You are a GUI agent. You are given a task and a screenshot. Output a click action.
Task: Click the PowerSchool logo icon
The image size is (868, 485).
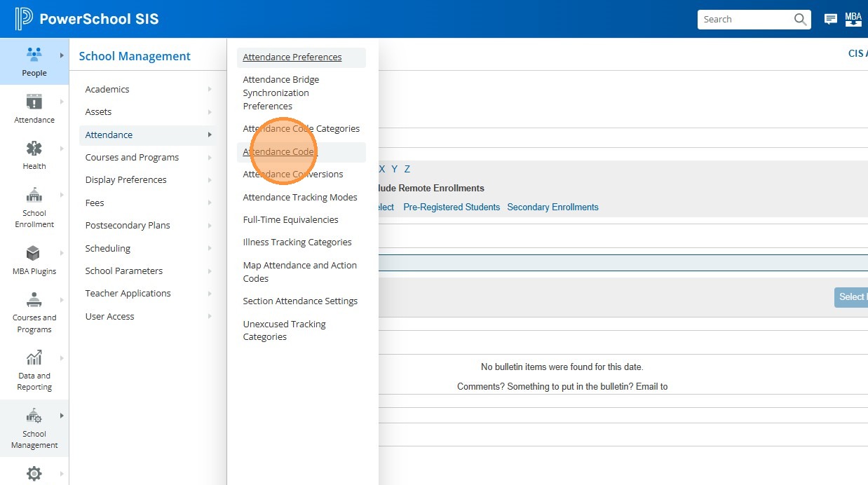tap(24, 19)
